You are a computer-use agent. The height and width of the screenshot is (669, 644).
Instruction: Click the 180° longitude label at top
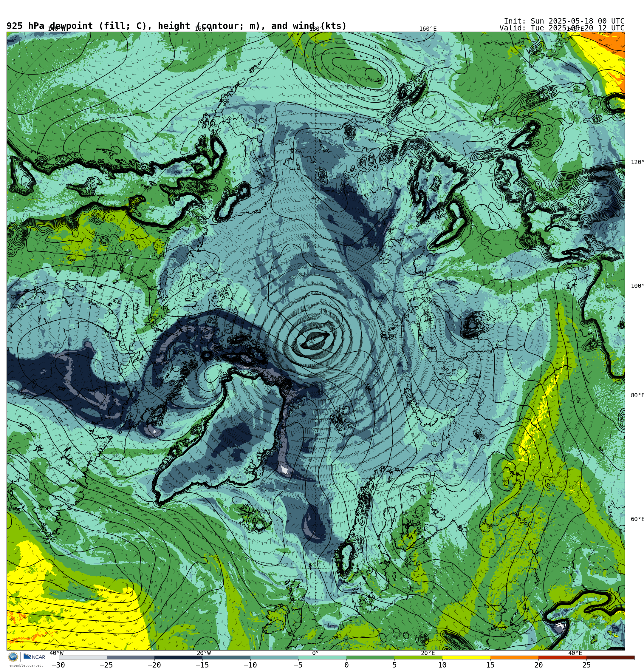pos(316,29)
